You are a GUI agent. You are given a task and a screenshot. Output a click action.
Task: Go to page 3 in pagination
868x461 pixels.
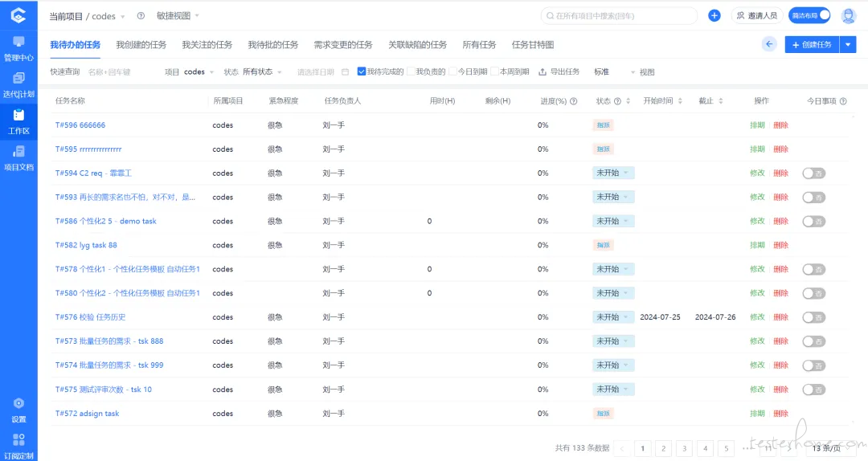coord(684,448)
